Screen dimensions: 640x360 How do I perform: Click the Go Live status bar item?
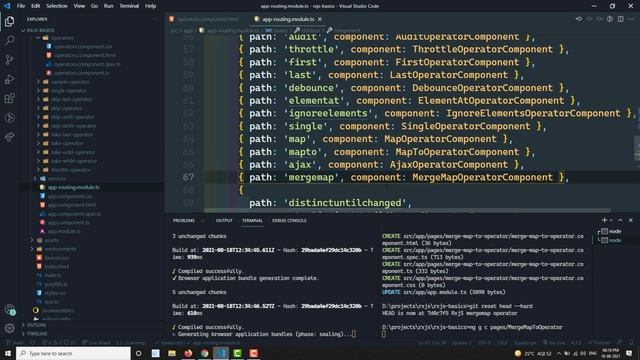pos(554,342)
